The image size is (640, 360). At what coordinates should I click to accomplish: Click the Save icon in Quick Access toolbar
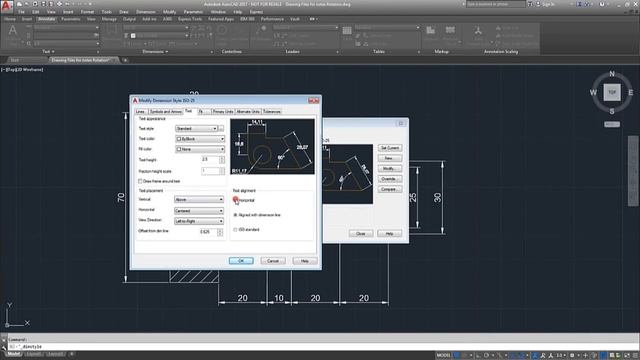35,4
